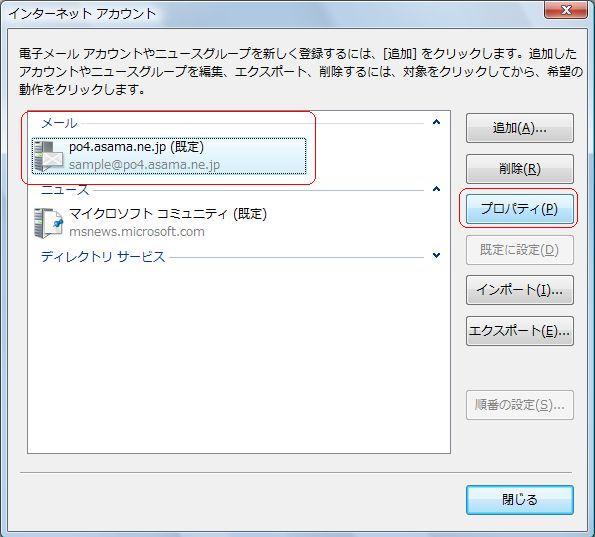Click the メール section header label

click(x=59, y=123)
